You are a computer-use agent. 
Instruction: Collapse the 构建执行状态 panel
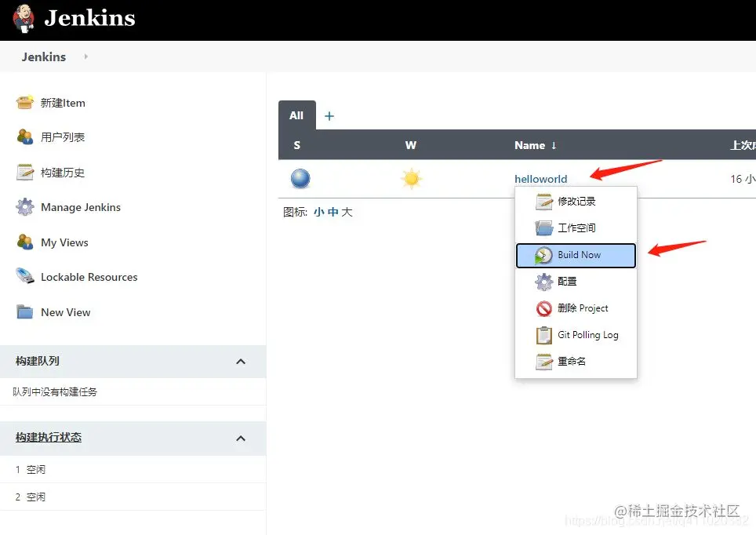coord(241,438)
